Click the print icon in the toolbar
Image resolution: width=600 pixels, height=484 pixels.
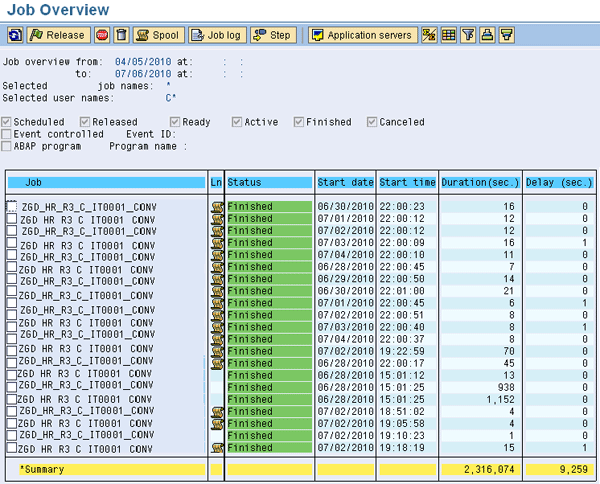(x=487, y=35)
